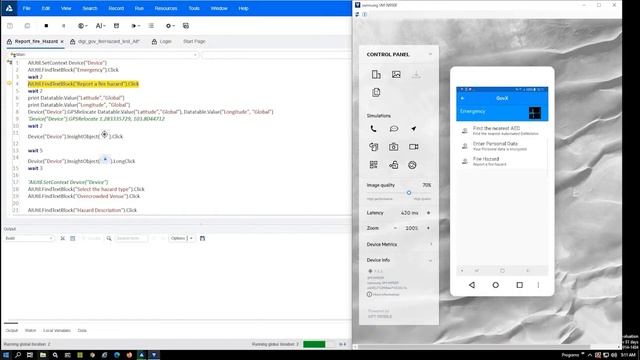Viewport: 640px width, 360px height.
Task: Click the last toolbar icon after the gear
Action: [186, 26]
